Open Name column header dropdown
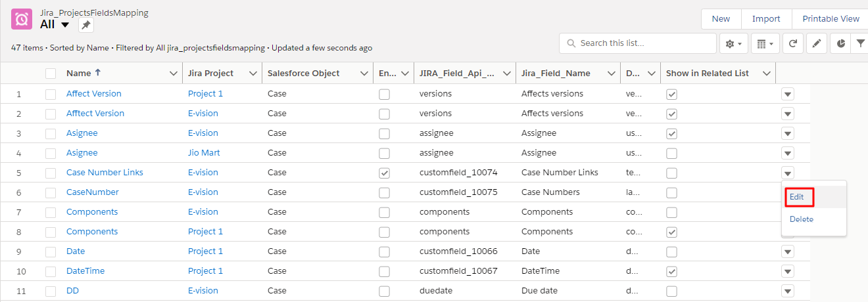The width and height of the screenshot is (868, 302). [174, 74]
